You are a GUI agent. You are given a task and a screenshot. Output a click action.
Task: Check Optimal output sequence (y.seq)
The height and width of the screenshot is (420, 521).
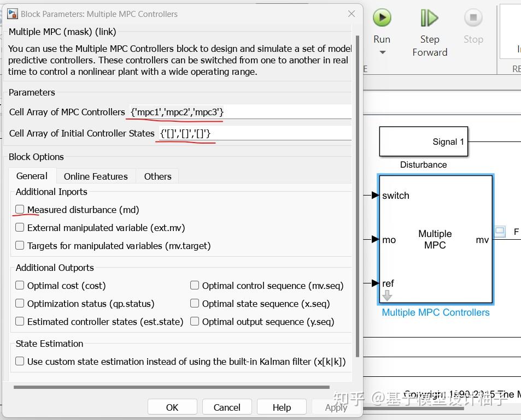pyautogui.click(x=195, y=321)
